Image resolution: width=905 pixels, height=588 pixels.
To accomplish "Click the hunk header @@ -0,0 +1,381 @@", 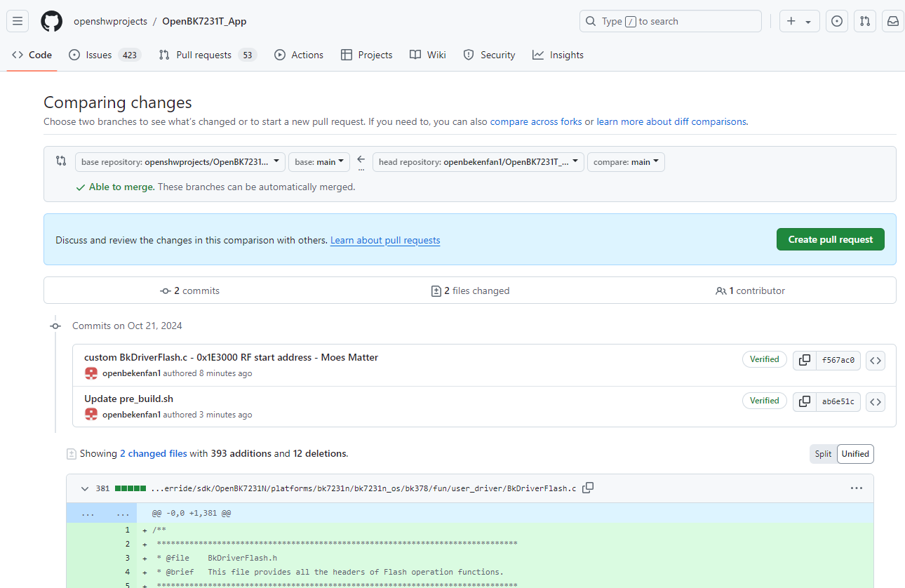I will point(191,513).
